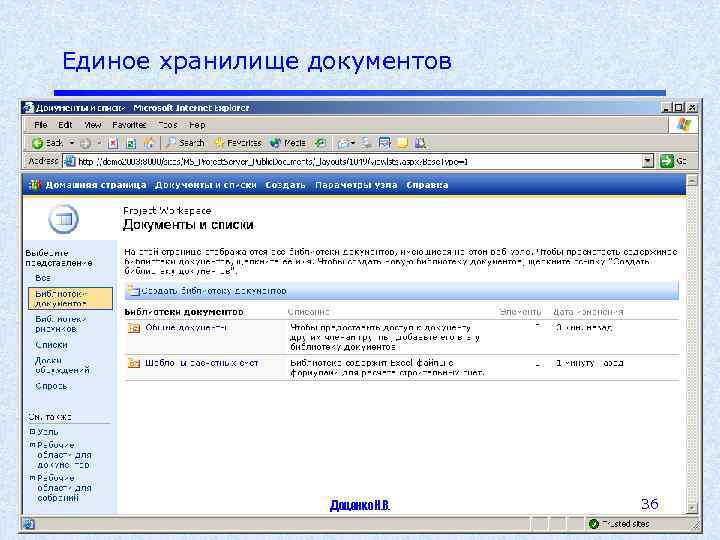Select the Списки view
Screen dimensions: 720x540
[51, 344]
